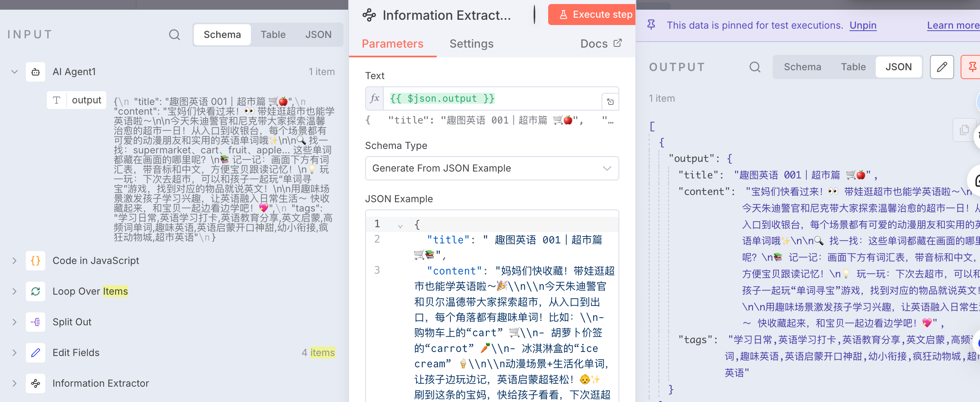Screen dimensions: 980x402
Task: Open the Schema Type dropdown
Action: 492,168
